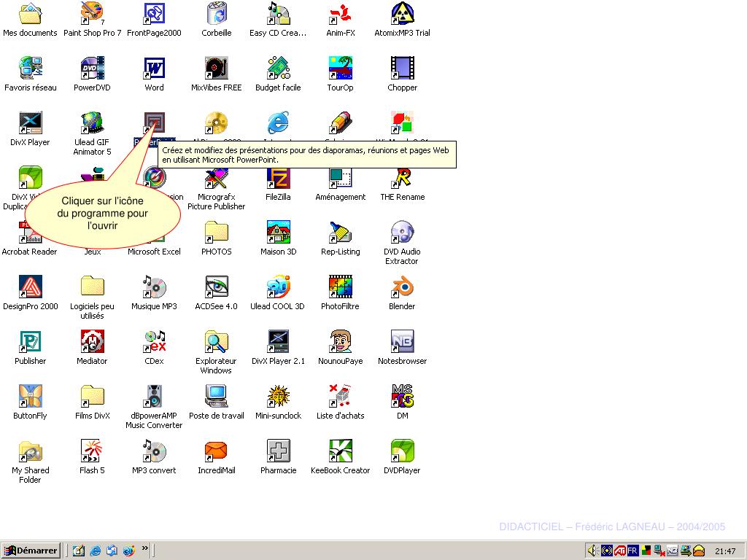
Task: Open FrontPage2000 desktop shortcut
Action: [155, 14]
